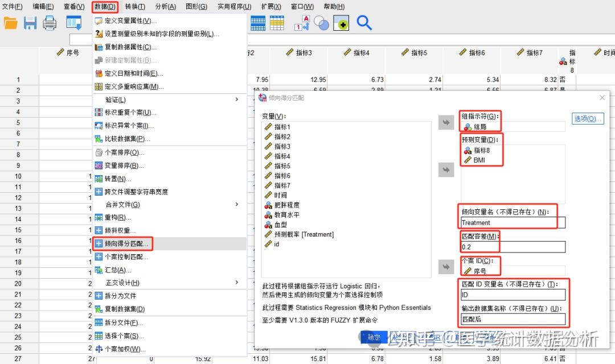
Task: Click the insert variable grid icon
Action: click(x=277, y=24)
